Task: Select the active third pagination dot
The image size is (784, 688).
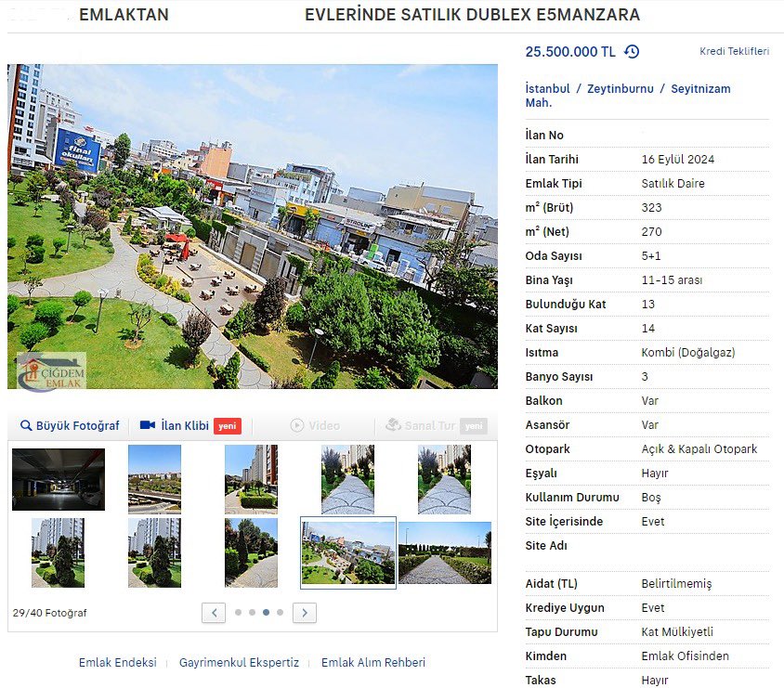Action: tap(266, 613)
